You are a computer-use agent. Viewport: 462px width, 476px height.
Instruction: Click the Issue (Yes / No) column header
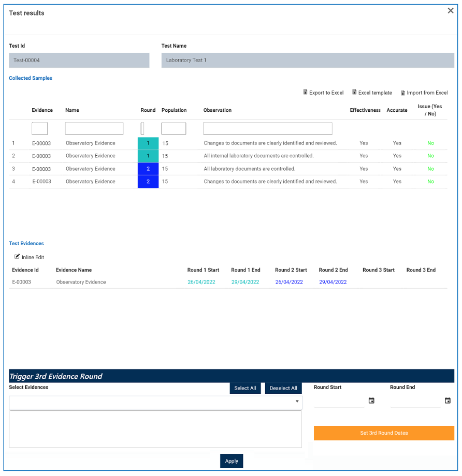pos(430,110)
